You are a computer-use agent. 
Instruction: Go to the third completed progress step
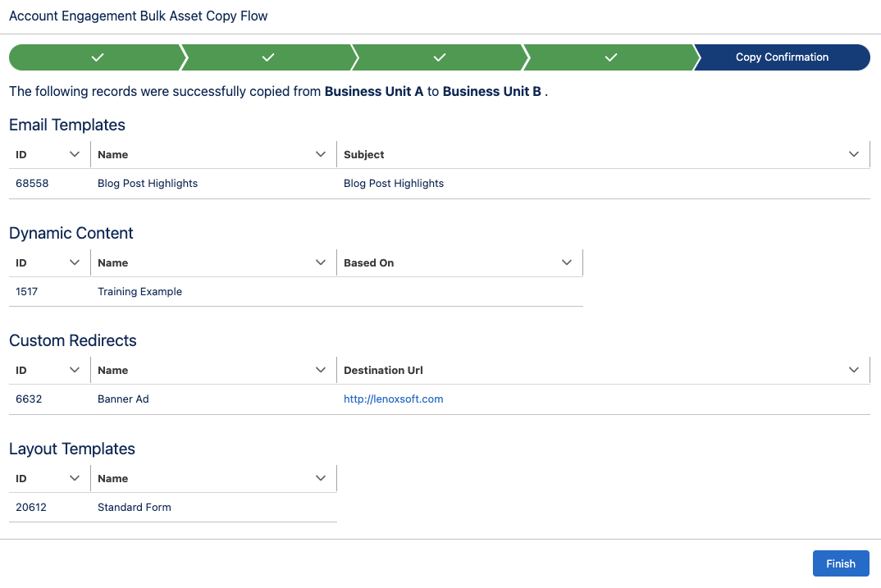point(440,57)
